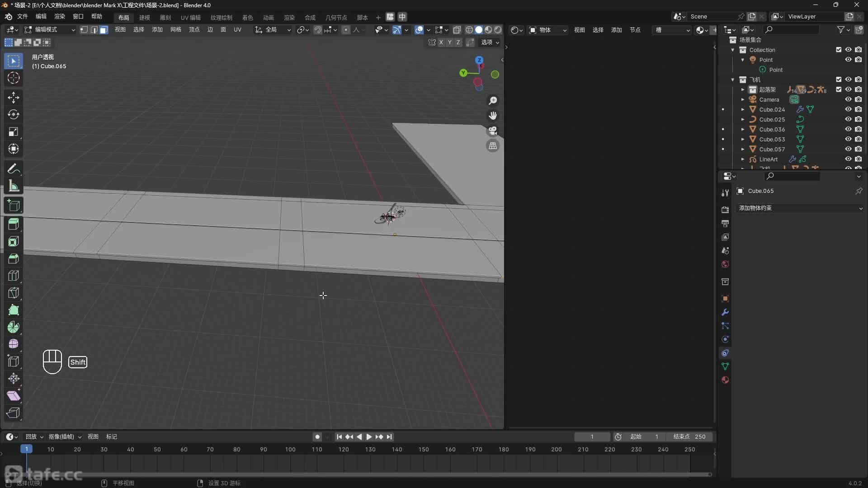Toggle auto keying record button
The width and height of the screenshot is (868, 488).
317,437
